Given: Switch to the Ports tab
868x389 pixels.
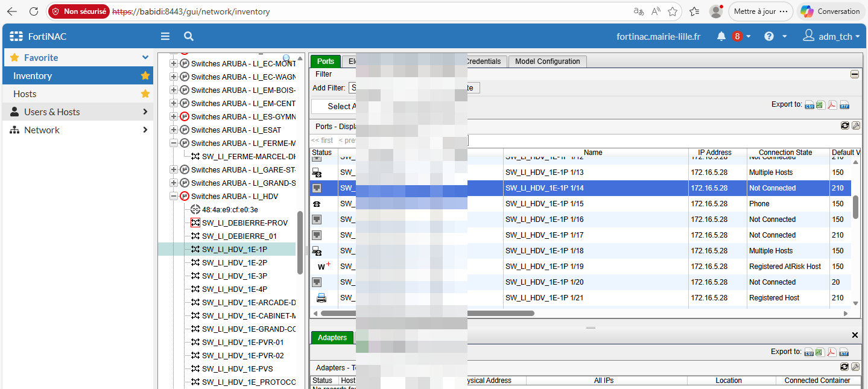Looking at the screenshot, I should [326, 62].
